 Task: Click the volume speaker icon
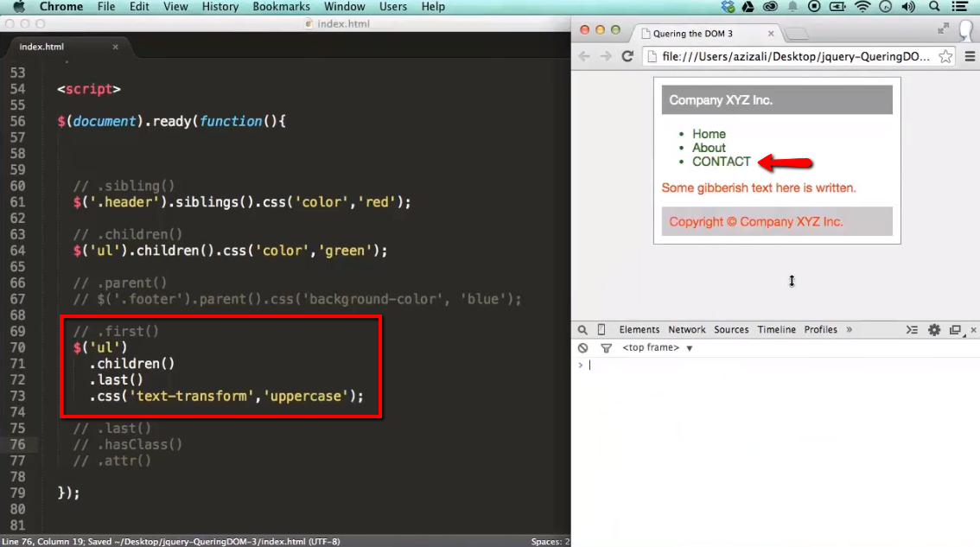pos(908,7)
